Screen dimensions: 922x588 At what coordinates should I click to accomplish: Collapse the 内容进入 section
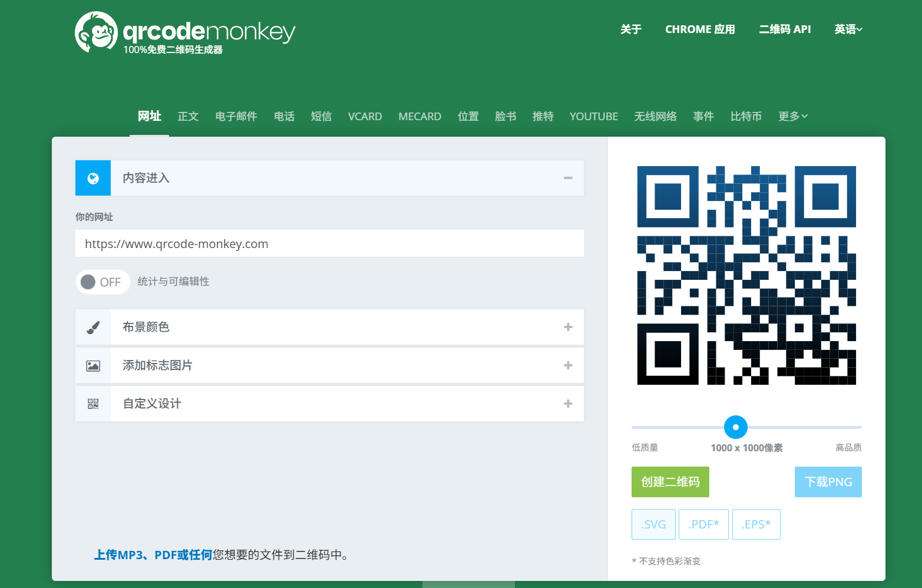(568, 177)
